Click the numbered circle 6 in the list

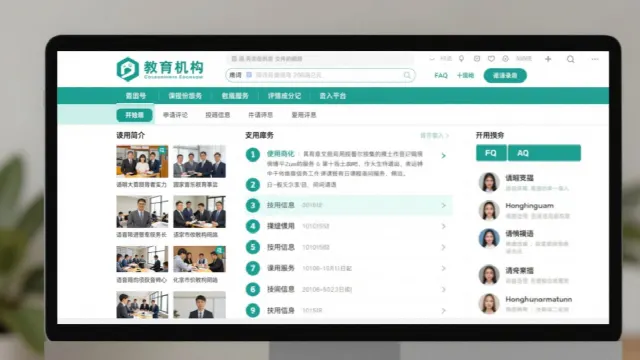pyautogui.click(x=253, y=289)
